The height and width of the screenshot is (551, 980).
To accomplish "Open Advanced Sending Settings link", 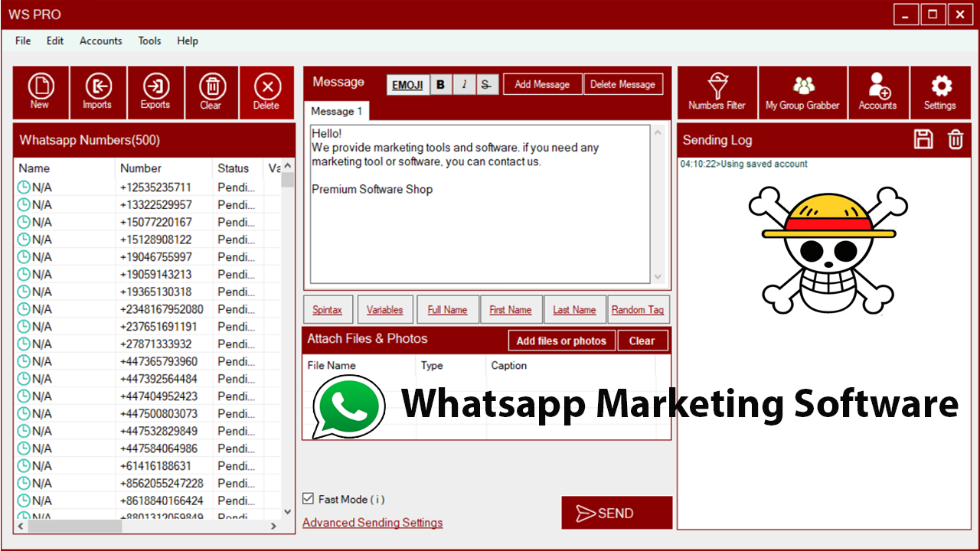I will pyautogui.click(x=372, y=523).
